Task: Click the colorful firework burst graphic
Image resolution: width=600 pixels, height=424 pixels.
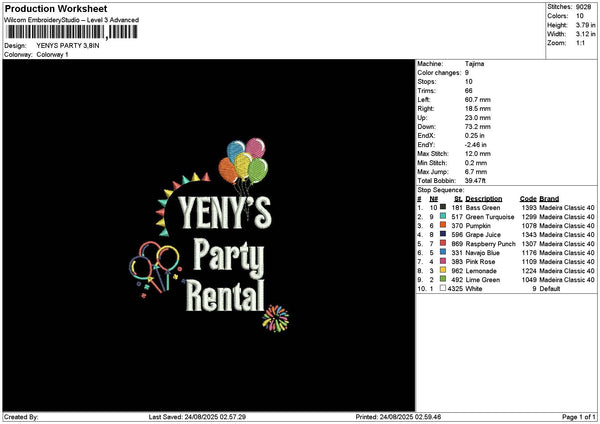Action: [276, 318]
